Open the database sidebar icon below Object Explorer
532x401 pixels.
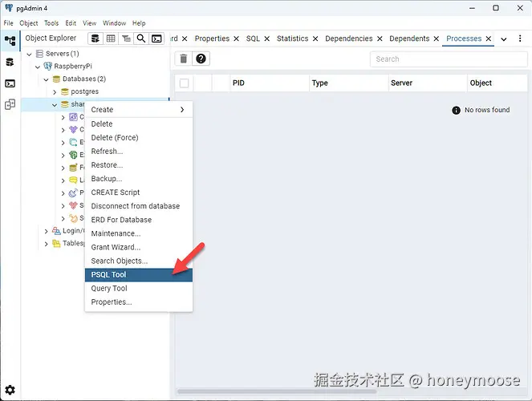click(10, 62)
